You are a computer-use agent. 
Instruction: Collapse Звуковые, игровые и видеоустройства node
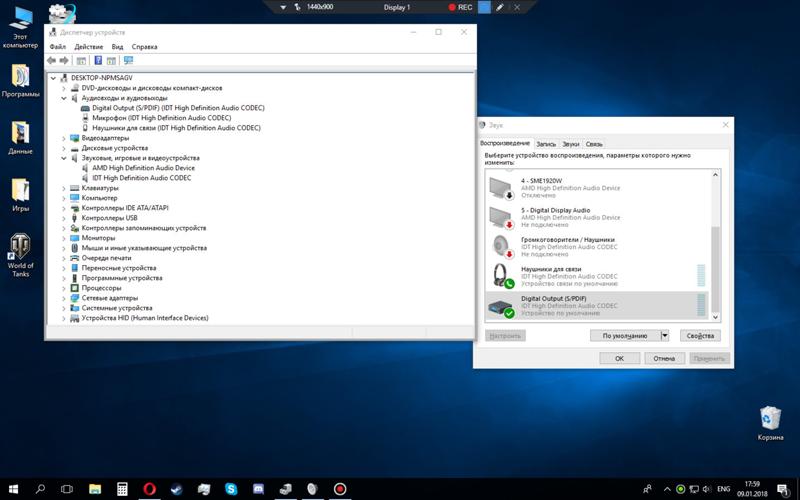[64, 158]
